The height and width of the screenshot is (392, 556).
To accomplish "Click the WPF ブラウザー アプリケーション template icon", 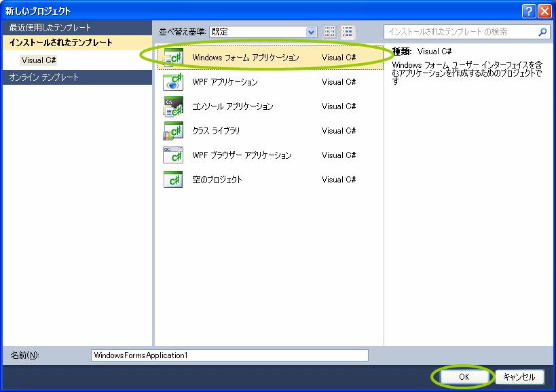I will click(173, 155).
